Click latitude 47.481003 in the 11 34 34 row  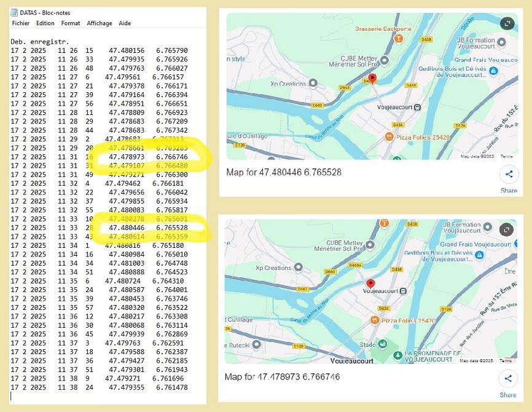pyautogui.click(x=127, y=263)
